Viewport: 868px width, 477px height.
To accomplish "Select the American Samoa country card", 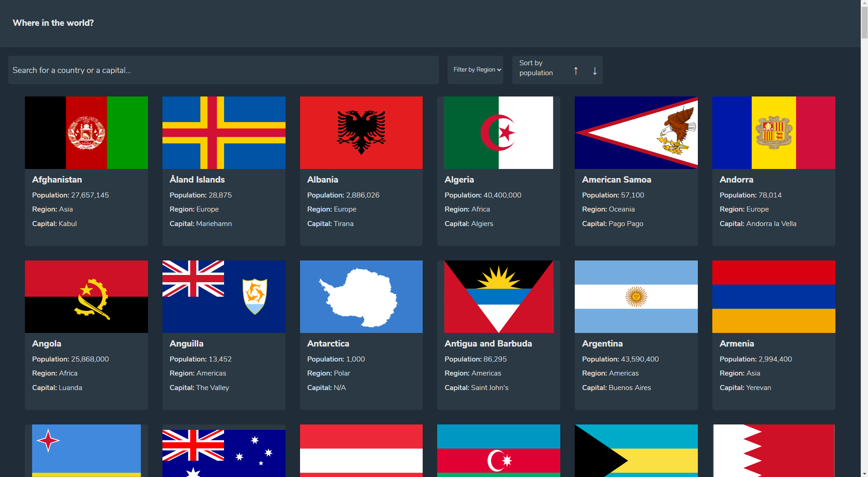I will click(635, 171).
